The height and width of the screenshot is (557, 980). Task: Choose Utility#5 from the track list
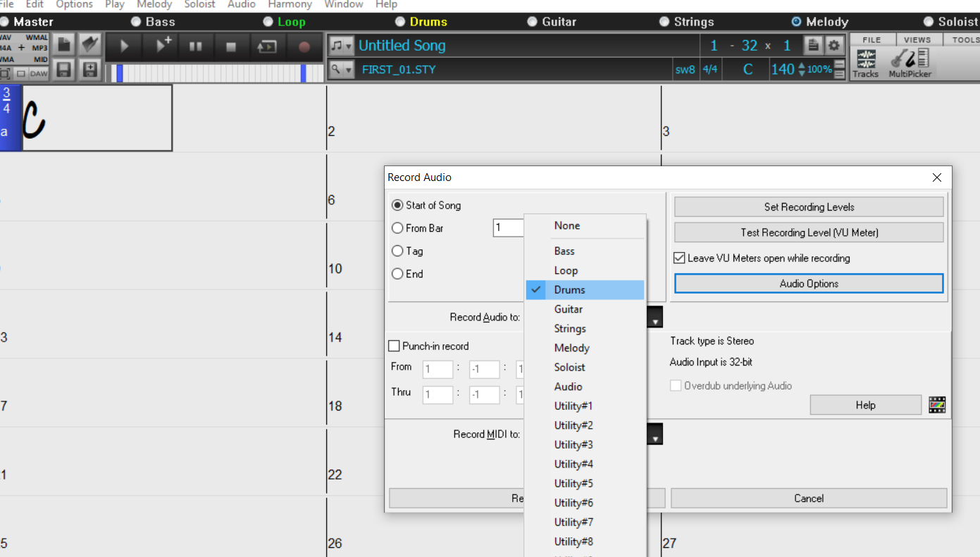point(585,484)
